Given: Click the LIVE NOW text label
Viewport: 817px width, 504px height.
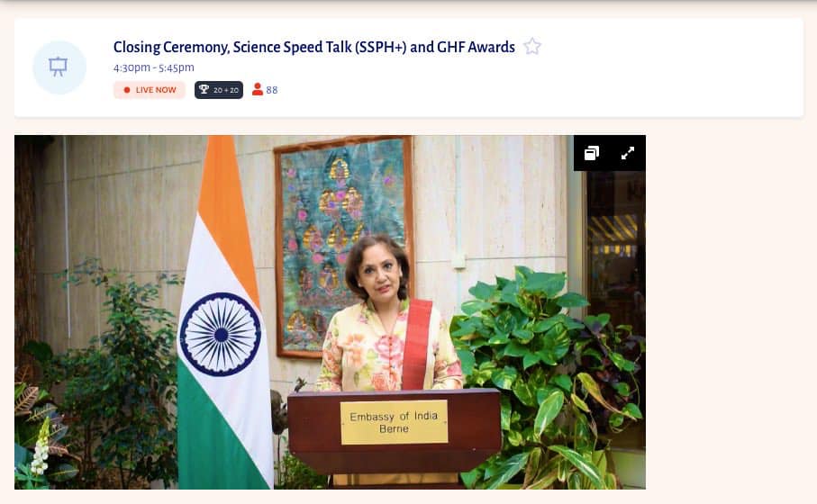Looking at the screenshot, I should coord(156,90).
